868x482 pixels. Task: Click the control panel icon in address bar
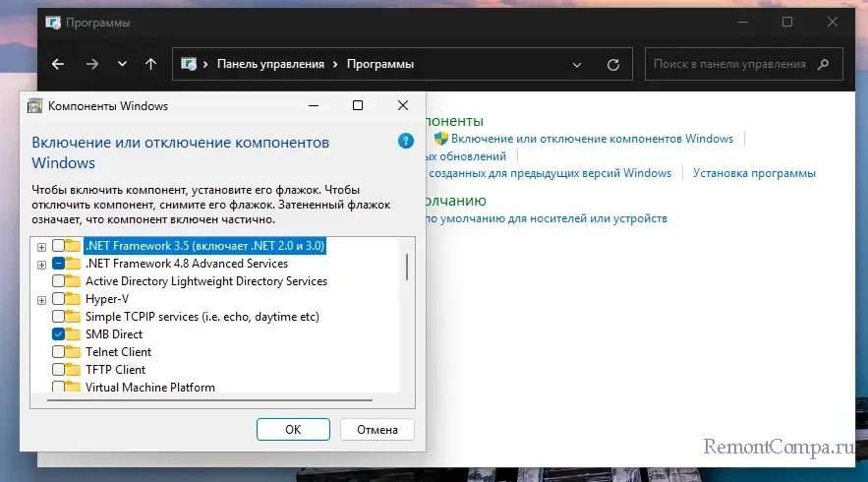click(189, 64)
